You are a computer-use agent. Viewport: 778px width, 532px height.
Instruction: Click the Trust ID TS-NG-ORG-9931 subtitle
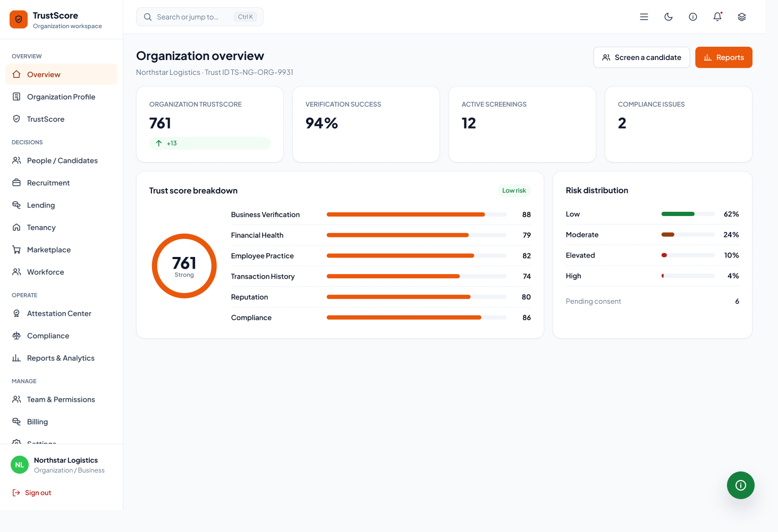249,72
